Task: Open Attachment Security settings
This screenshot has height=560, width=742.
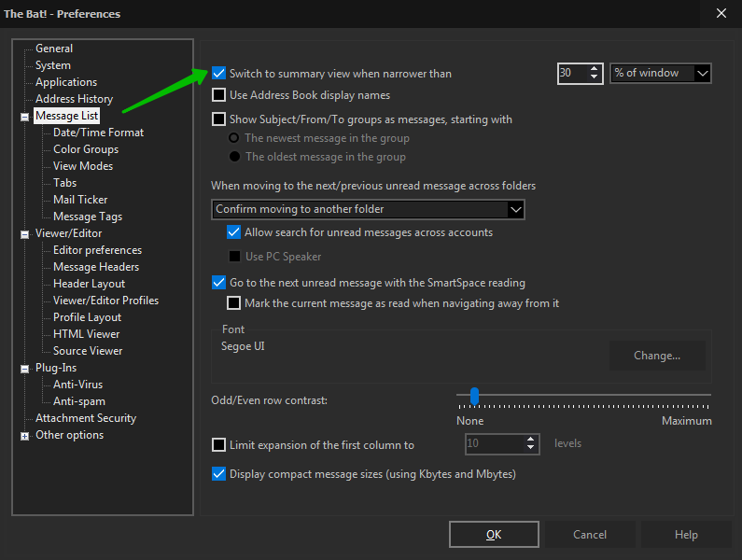Action: (86, 418)
